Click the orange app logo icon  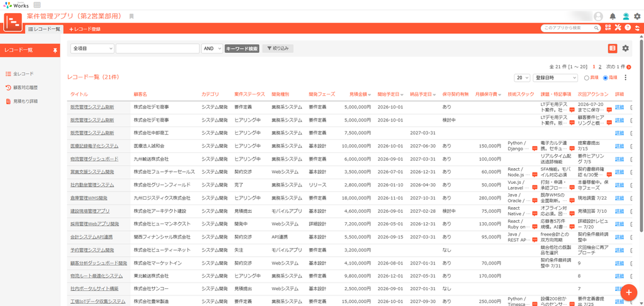[13, 22]
